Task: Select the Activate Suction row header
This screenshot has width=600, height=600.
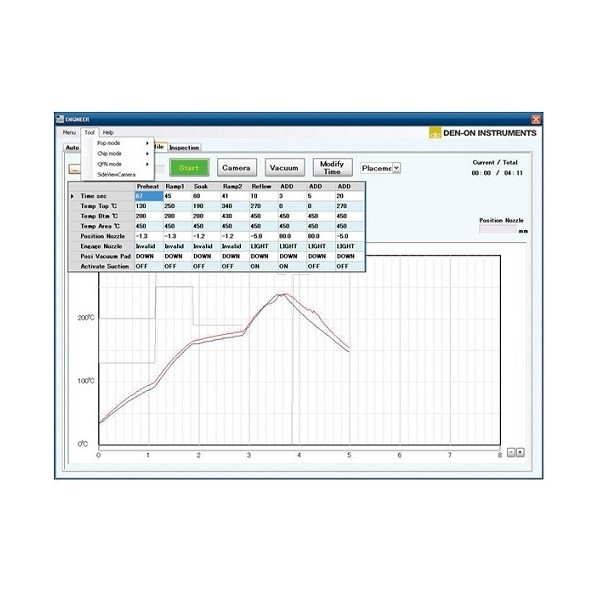Action: click(x=102, y=266)
